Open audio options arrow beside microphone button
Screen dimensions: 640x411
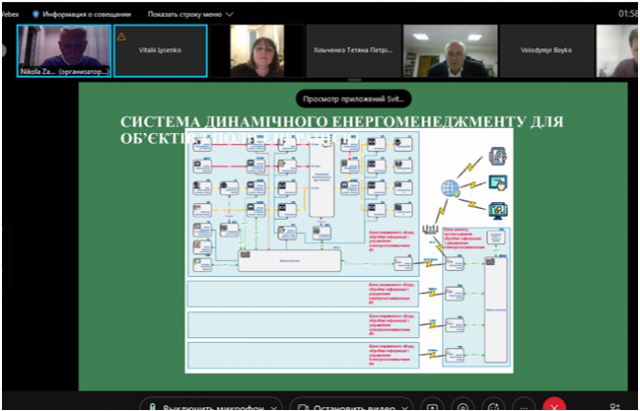tap(274, 408)
